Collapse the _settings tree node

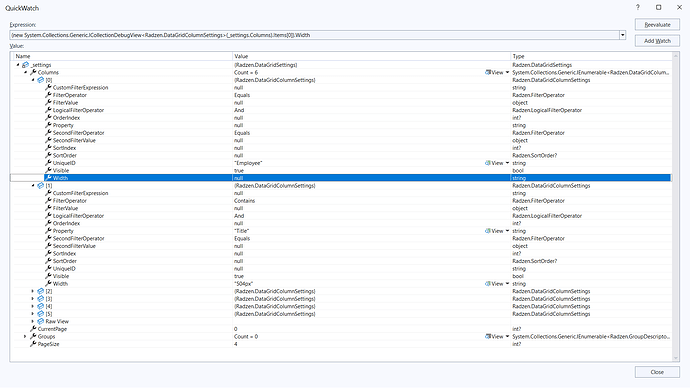coord(18,65)
